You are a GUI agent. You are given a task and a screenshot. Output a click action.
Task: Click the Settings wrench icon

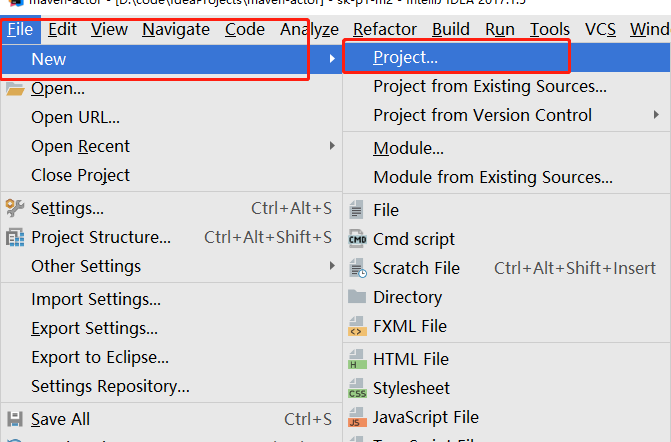point(15,208)
